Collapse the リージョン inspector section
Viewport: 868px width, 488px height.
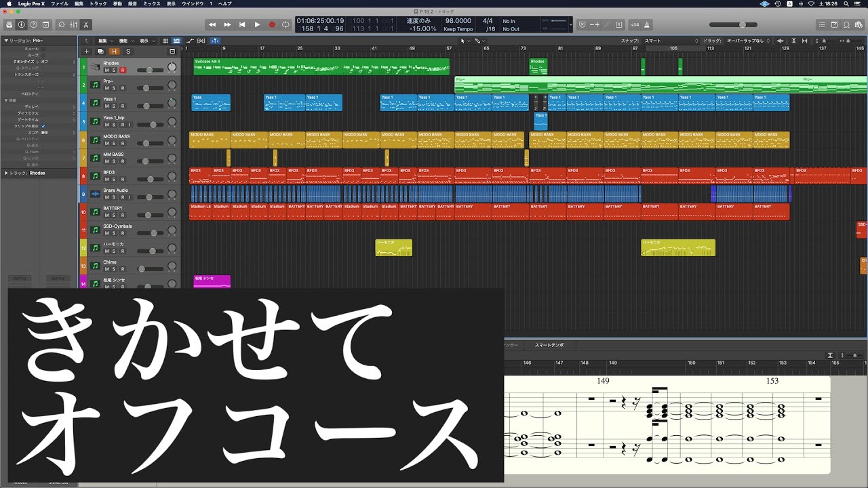(x=7, y=41)
